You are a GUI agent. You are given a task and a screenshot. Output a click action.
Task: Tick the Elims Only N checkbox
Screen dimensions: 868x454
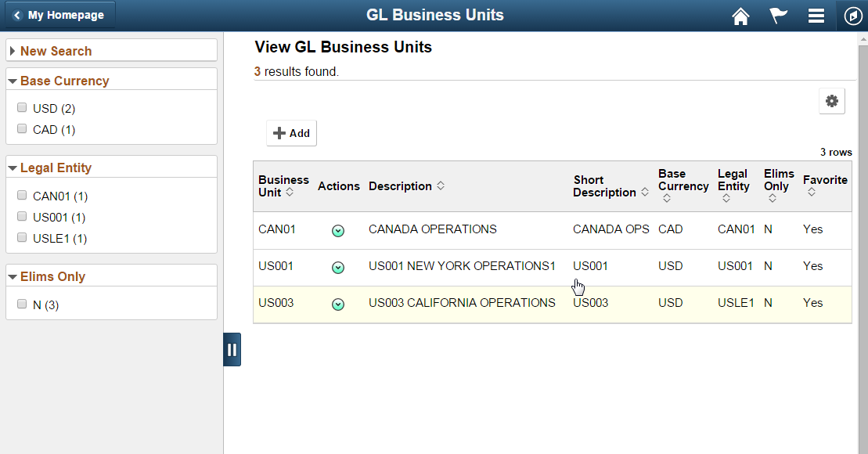coord(22,304)
